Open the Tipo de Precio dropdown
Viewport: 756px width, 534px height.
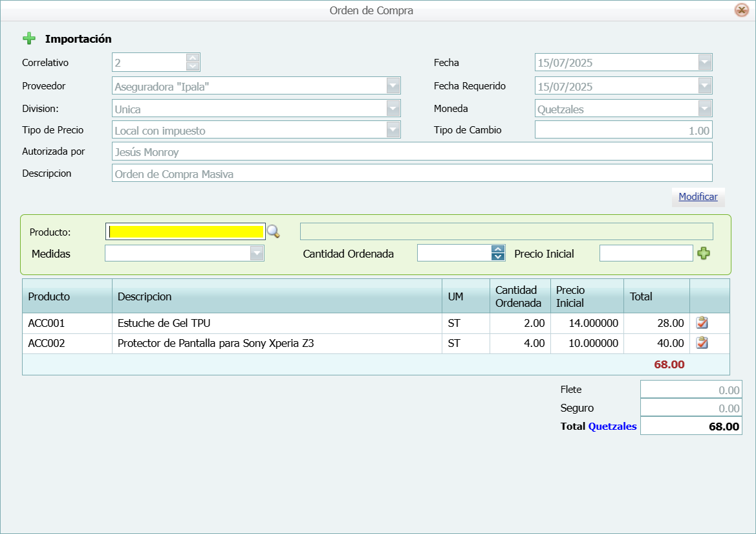tap(393, 129)
